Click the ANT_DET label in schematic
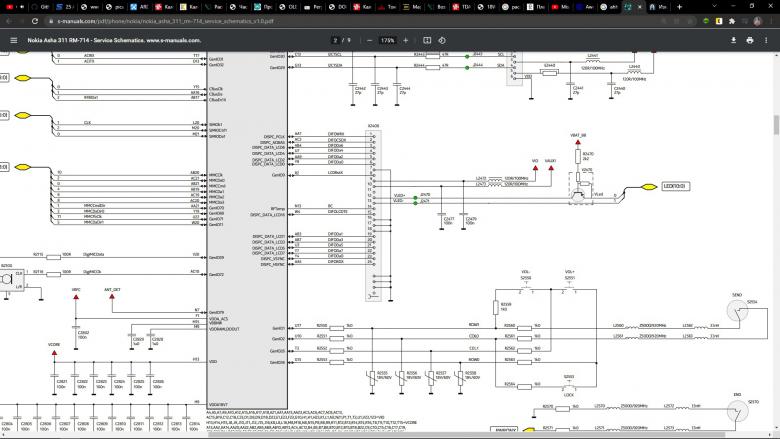780x439 pixels. point(112,289)
